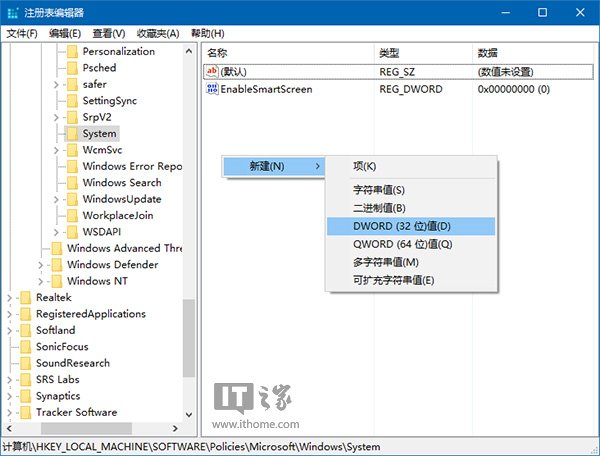The width and height of the screenshot is (600, 456).
Task: Click the Personalization folder icon
Action: pyautogui.click(x=72, y=52)
